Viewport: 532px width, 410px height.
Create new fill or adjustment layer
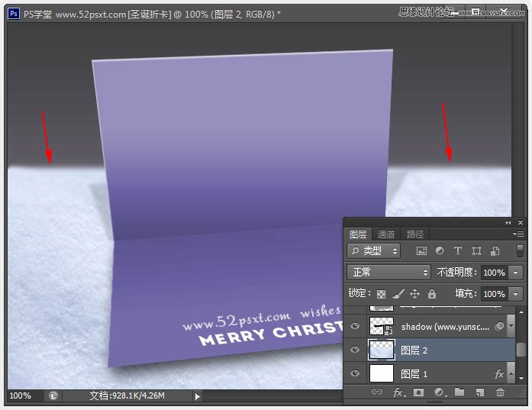tap(440, 392)
